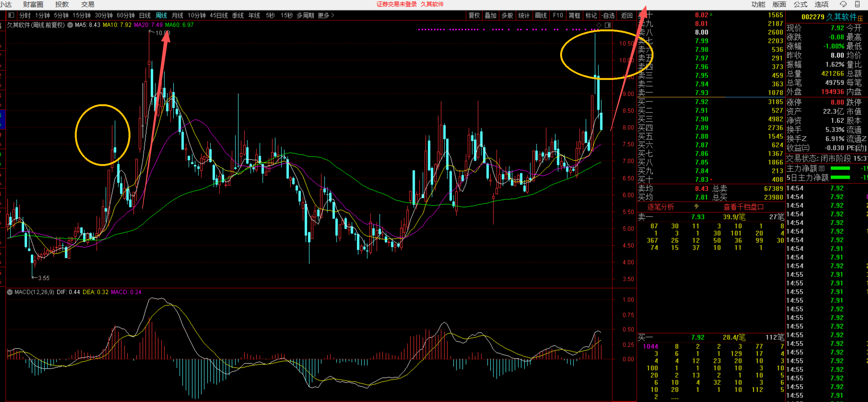The width and height of the screenshot is (868, 402).
Task: Click the 返回 back button
Action: [626, 15]
